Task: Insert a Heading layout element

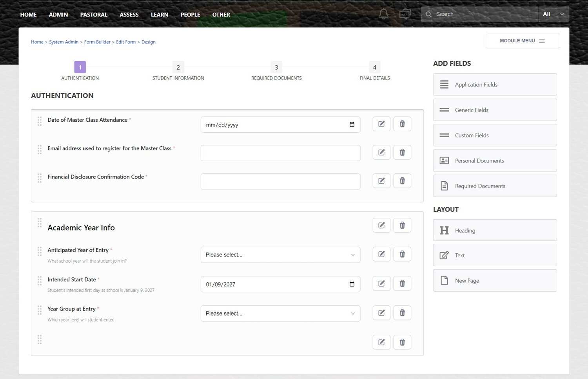Action: tap(495, 230)
